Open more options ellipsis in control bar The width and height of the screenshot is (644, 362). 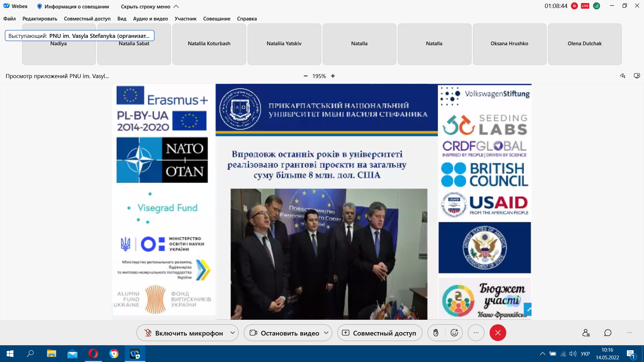coord(476,333)
